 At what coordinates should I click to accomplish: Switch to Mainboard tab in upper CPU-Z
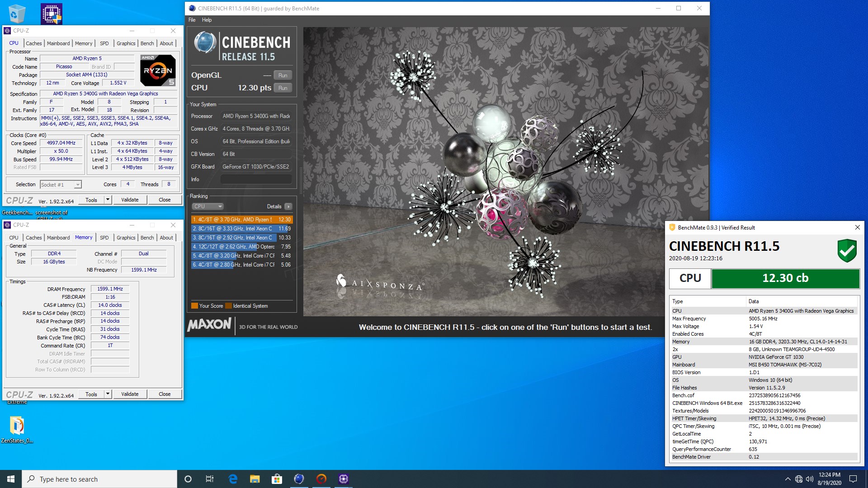pos(58,43)
